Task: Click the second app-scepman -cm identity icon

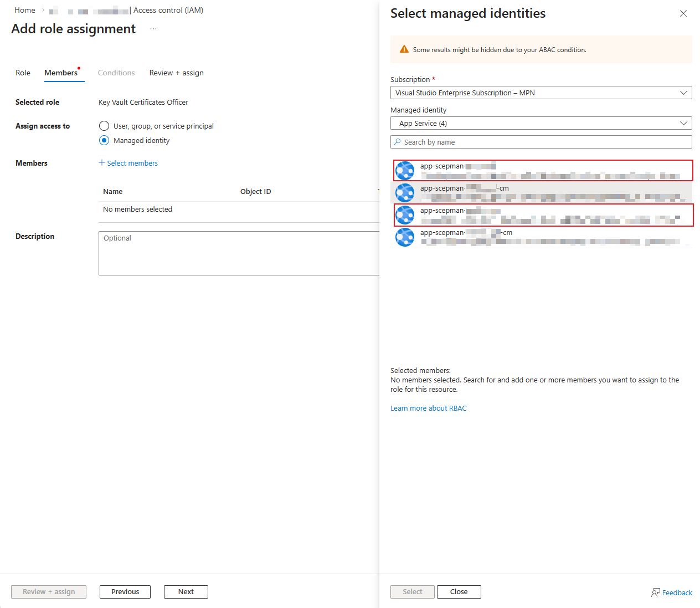Action: click(x=405, y=193)
